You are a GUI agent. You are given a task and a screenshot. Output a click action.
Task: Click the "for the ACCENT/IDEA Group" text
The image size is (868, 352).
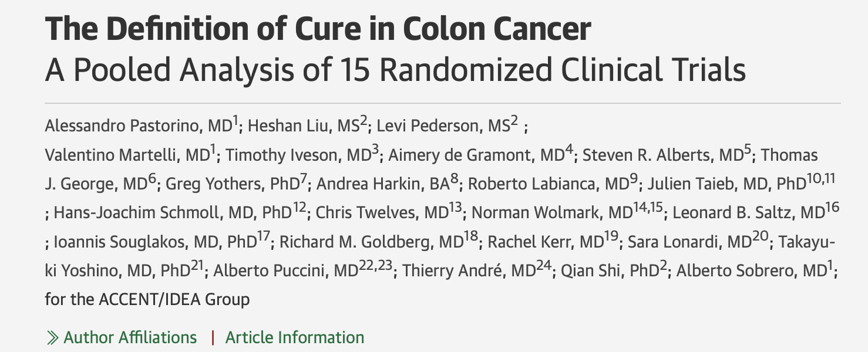147,299
